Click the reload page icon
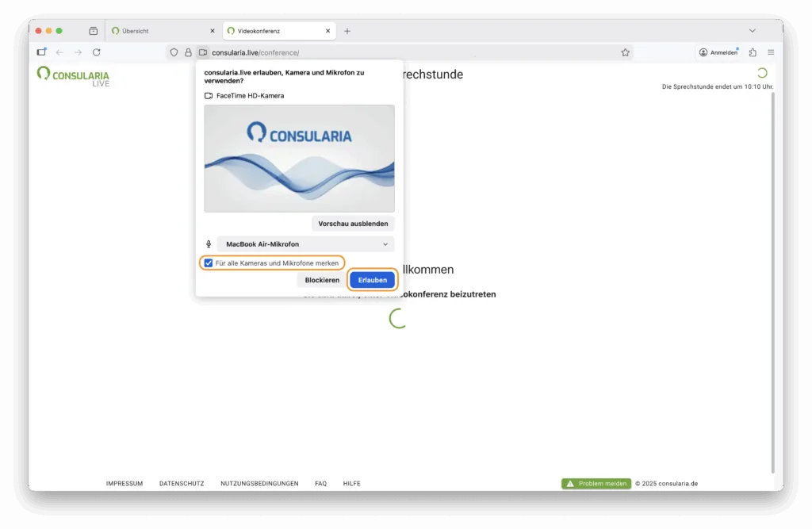The width and height of the screenshot is (812, 529). [97, 52]
